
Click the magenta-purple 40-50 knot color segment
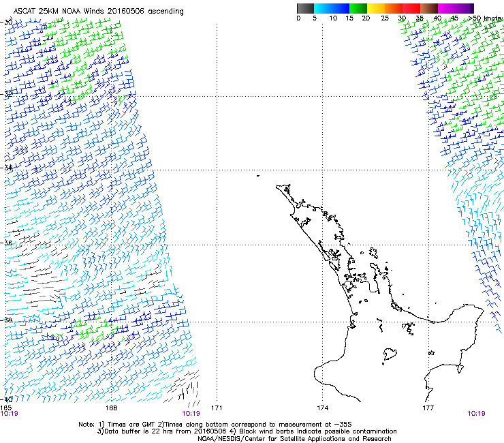pyautogui.click(x=456, y=8)
